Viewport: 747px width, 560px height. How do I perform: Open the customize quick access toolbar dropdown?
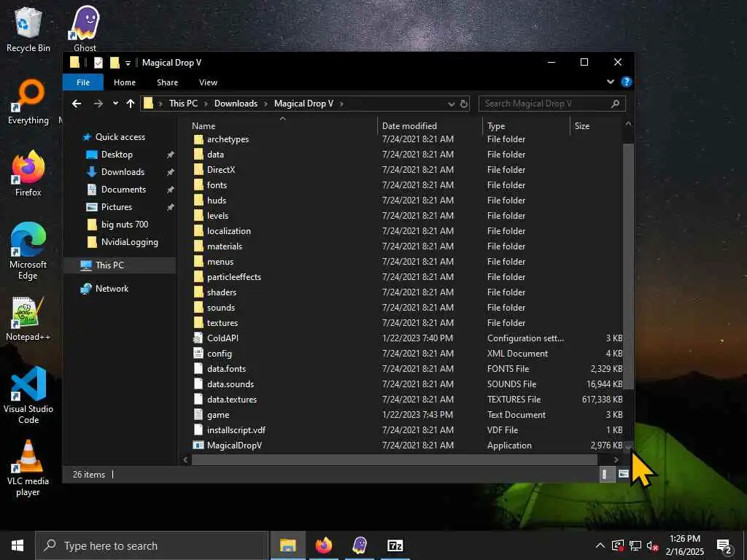coord(128,63)
